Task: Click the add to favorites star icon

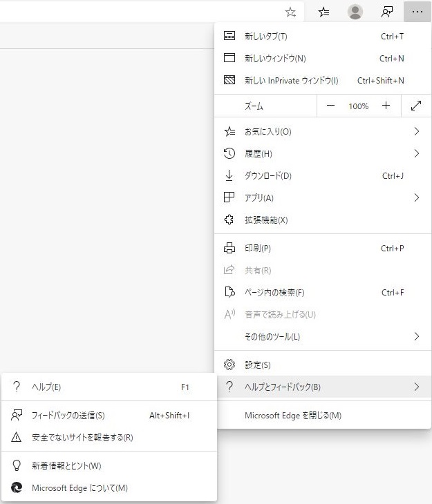Action: (x=290, y=12)
